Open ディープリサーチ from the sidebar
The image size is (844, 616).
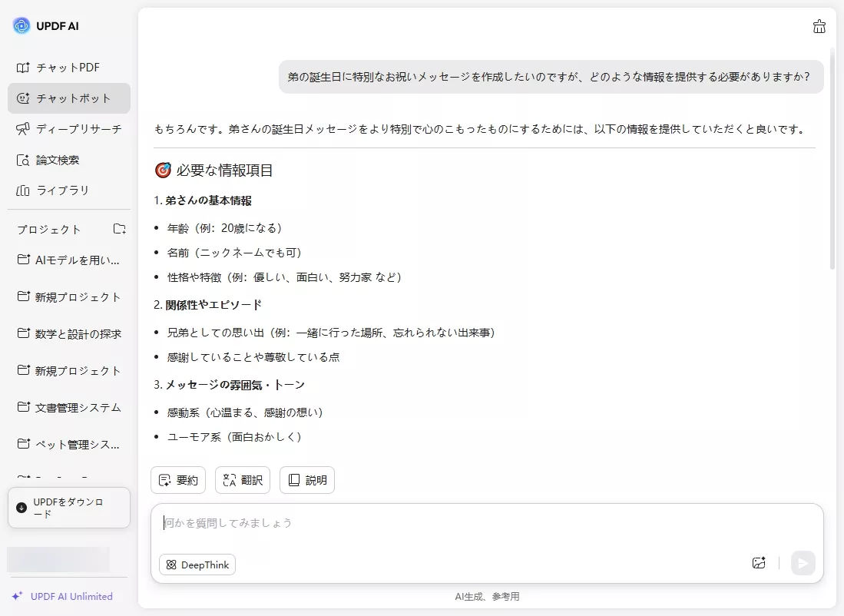pyautogui.click(x=68, y=129)
